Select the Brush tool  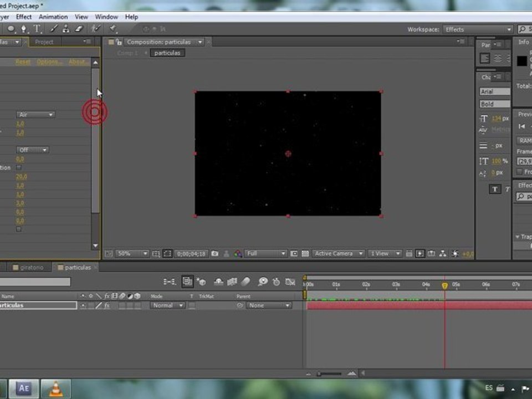tap(54, 29)
